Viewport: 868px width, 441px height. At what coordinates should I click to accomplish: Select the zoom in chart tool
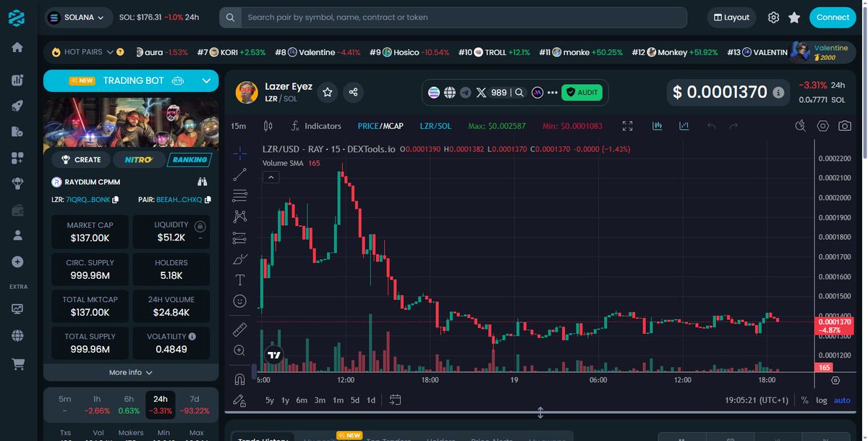(x=240, y=350)
